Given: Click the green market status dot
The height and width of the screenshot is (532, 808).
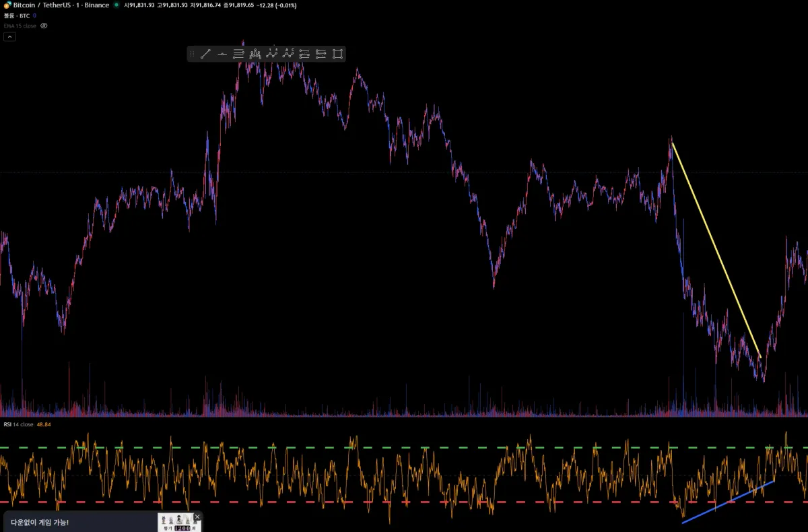Looking at the screenshot, I should [x=116, y=5].
